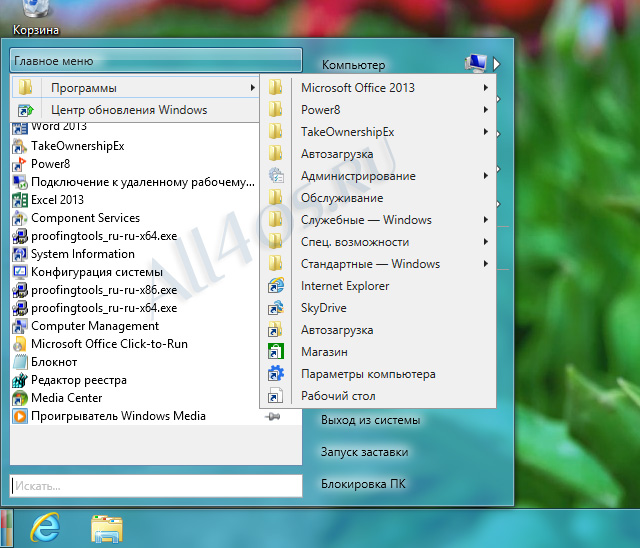Click the TakeOwnershipEx icon in recent list
This screenshot has width=640, height=548.
pos(20,146)
